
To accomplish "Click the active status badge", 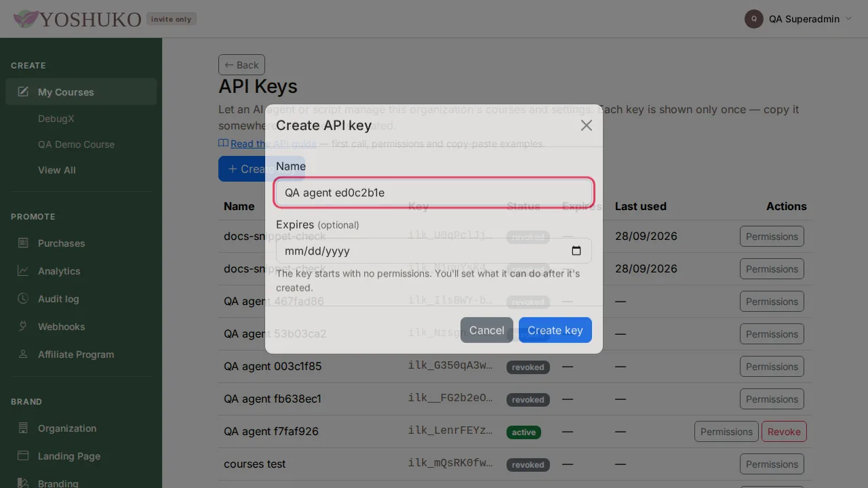I will 524,432.
